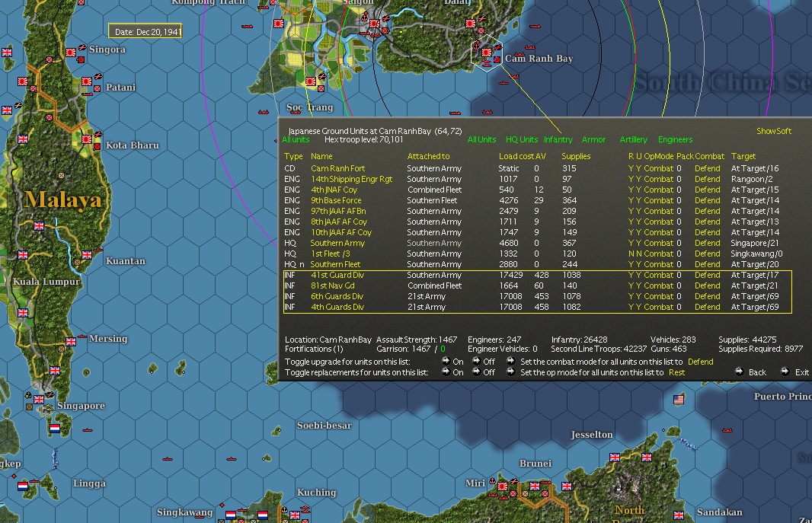The height and width of the screenshot is (523, 812).
Task: Filter the unit list to Infantry
Action: 558,139
